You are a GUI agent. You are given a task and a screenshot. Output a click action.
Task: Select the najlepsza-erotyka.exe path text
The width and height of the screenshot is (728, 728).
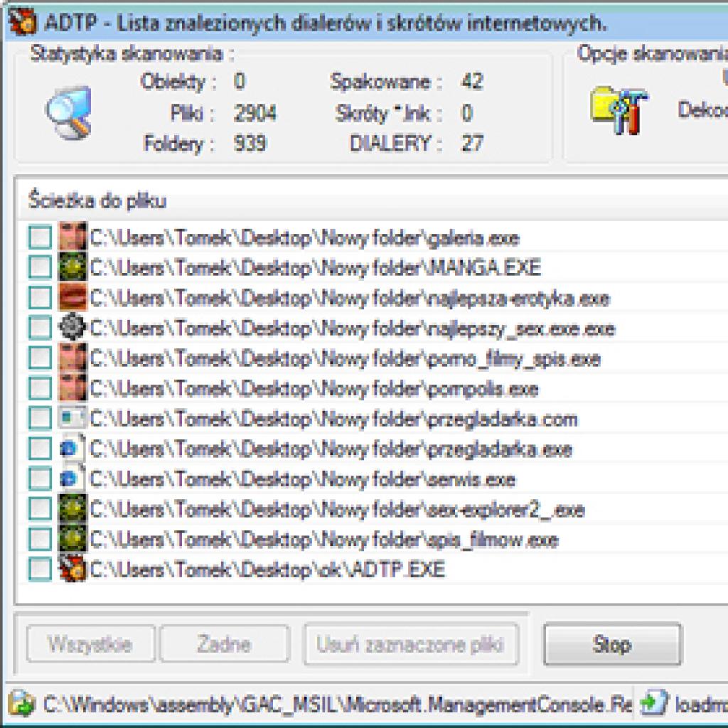(350, 299)
